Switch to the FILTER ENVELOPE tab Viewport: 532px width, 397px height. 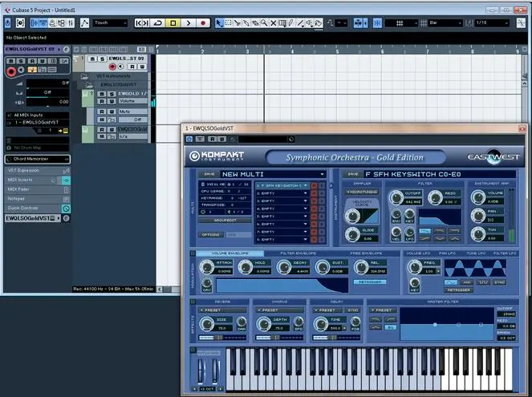click(298, 253)
